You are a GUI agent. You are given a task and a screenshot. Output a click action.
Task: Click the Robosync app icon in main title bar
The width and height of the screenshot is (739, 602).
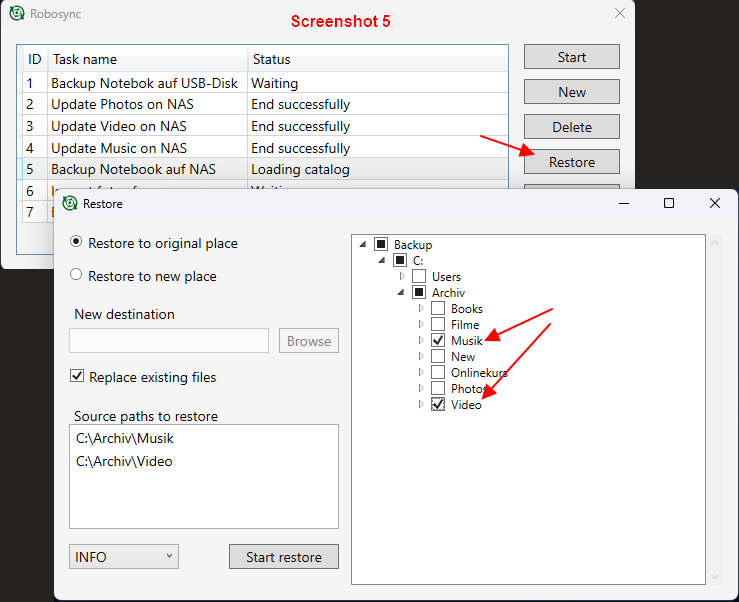[17, 15]
